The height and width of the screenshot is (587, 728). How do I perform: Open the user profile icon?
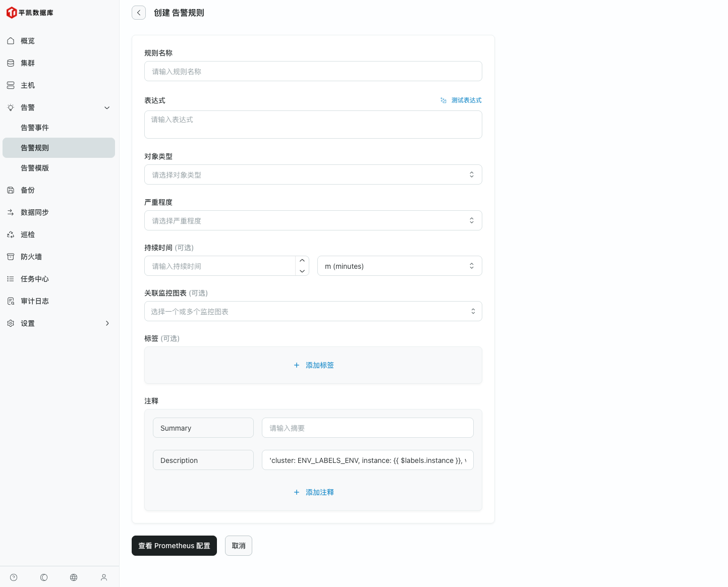tap(104, 577)
